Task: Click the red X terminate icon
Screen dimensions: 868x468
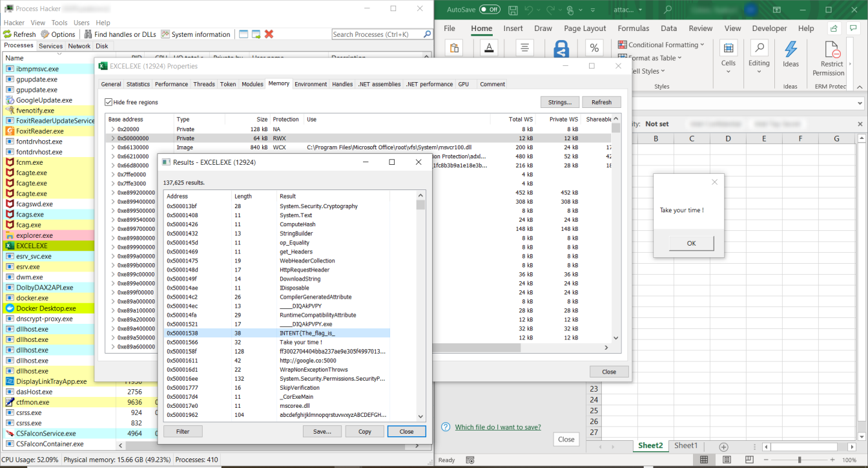Action: point(269,34)
